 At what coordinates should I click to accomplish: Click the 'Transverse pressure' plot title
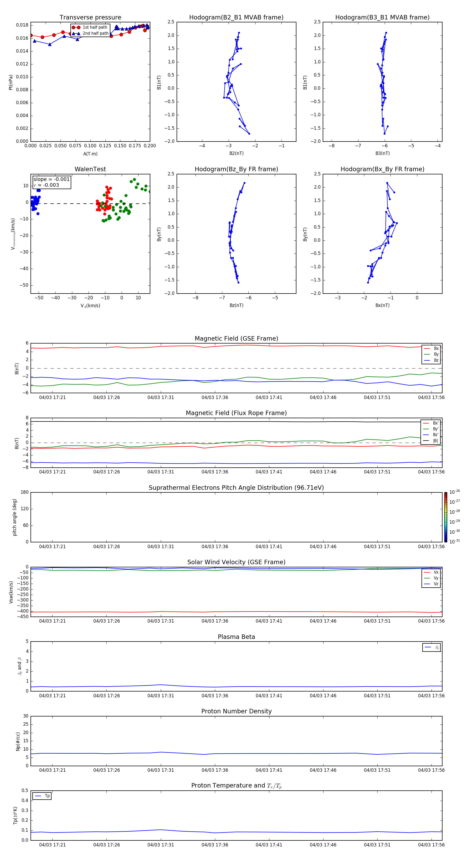point(90,17)
